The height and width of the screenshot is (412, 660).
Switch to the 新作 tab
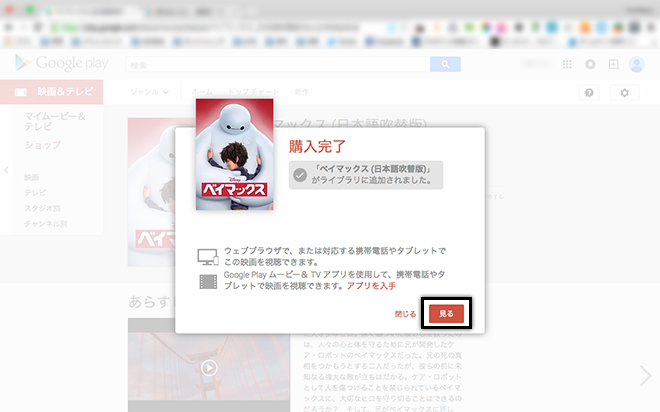point(301,92)
